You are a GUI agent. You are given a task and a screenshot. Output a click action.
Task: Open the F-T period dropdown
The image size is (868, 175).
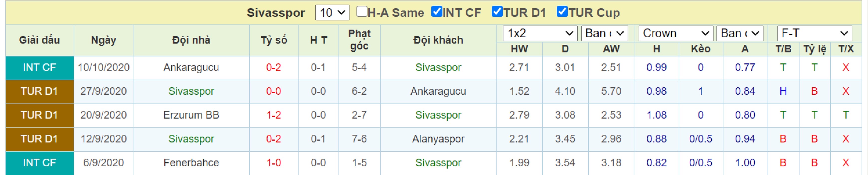(x=814, y=33)
